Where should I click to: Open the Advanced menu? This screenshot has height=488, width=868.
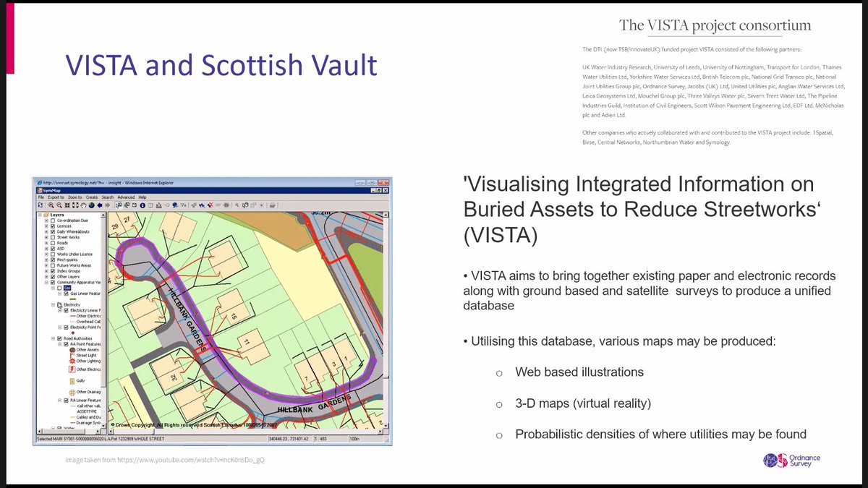pos(126,197)
